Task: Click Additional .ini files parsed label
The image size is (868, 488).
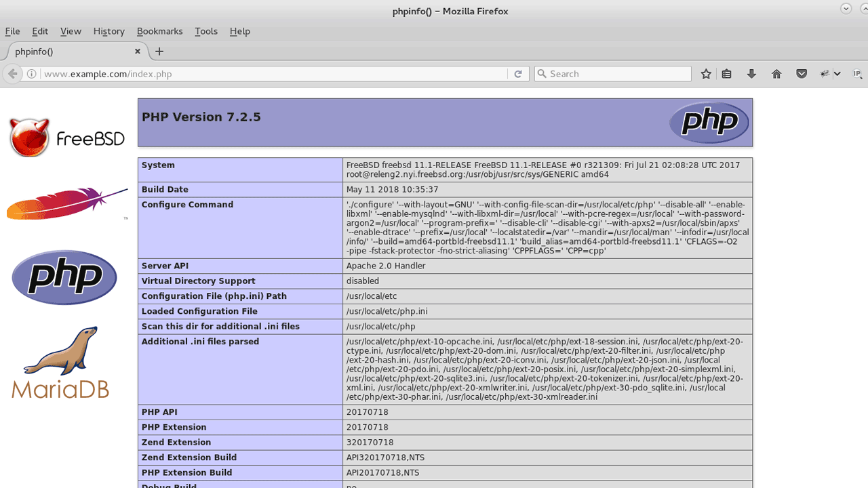Action: tap(200, 342)
